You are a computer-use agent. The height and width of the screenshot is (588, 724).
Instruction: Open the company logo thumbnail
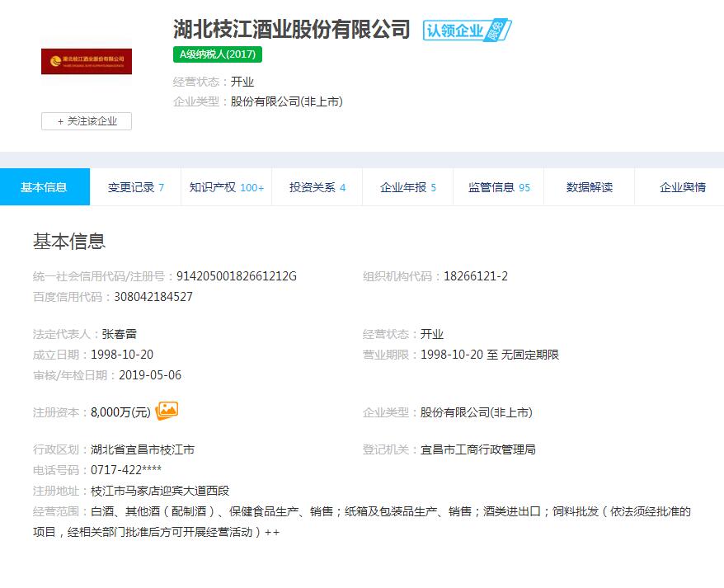pos(87,61)
